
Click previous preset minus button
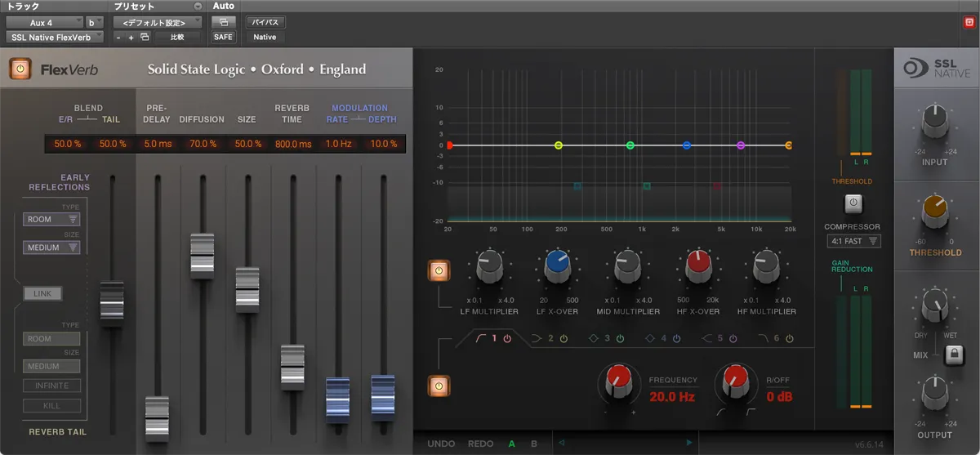118,38
